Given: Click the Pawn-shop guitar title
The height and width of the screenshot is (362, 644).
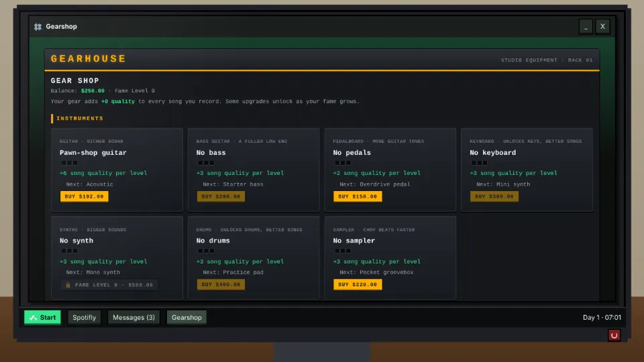Looking at the screenshot, I should [93, 153].
